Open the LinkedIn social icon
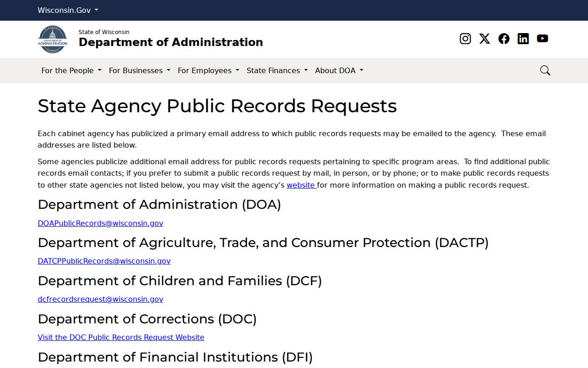The image size is (588, 368). pyautogui.click(x=523, y=39)
